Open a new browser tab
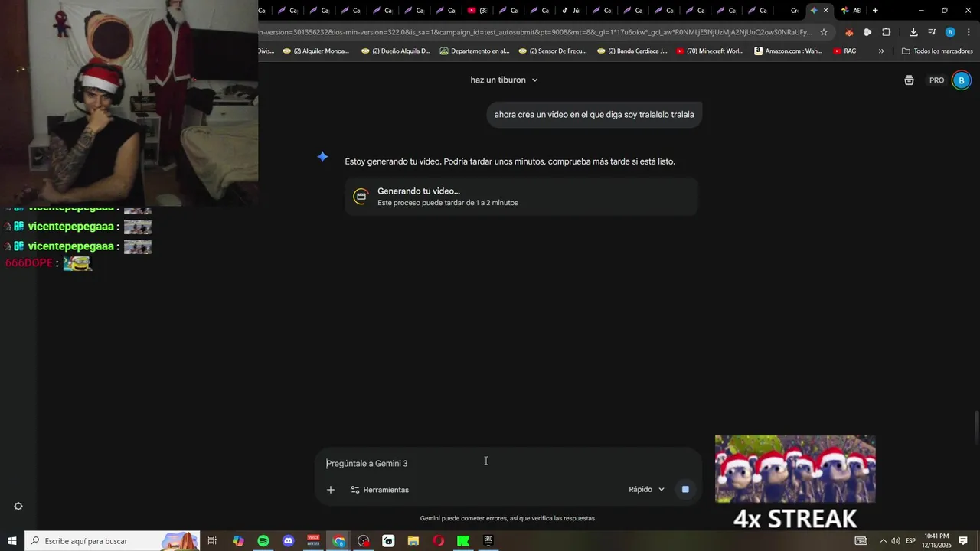This screenshot has height=551, width=980. pyautogui.click(x=875, y=11)
